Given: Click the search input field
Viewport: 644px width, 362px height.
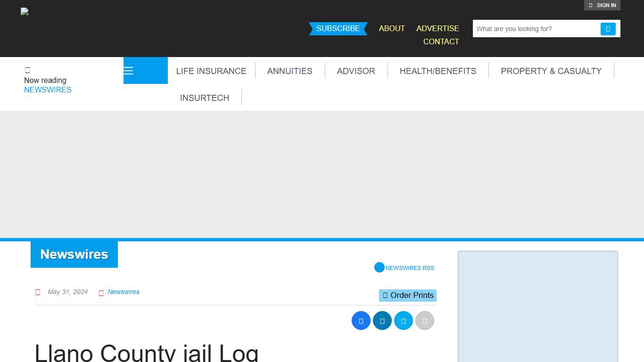Looking at the screenshot, I should pyautogui.click(x=533, y=29).
